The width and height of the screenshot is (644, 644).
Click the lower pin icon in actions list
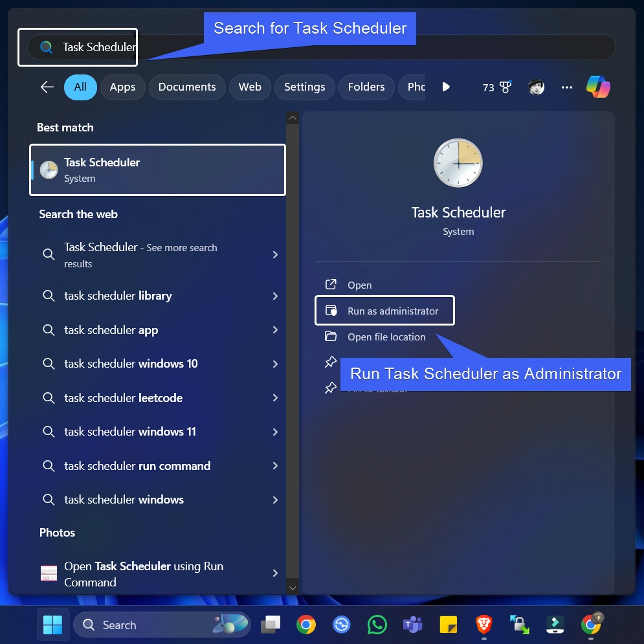[x=331, y=388]
